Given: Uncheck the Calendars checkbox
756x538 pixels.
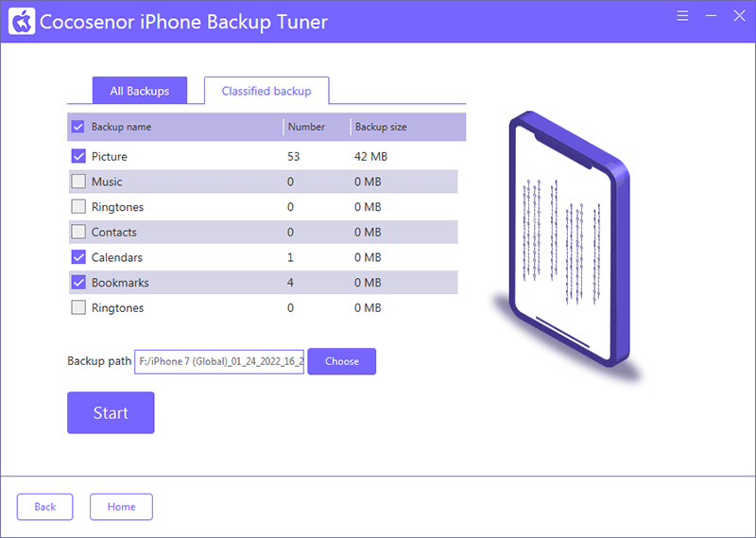Looking at the screenshot, I should pyautogui.click(x=78, y=257).
